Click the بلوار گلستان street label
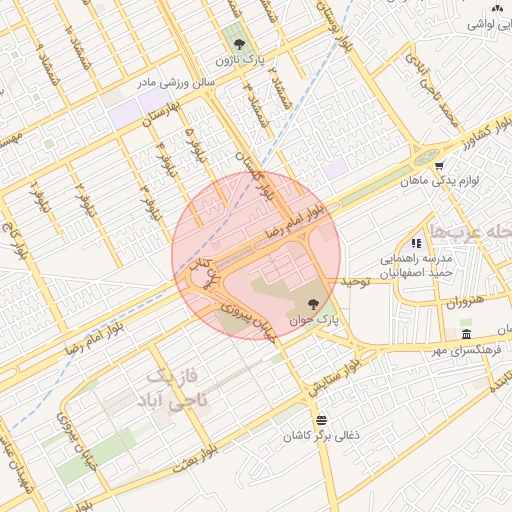This screenshot has height=512, width=512. pyautogui.click(x=254, y=176)
